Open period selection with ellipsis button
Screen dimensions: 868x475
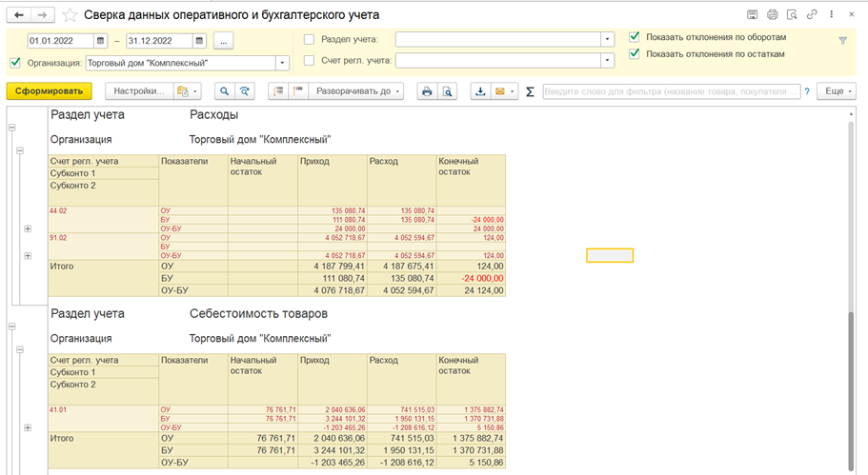pyautogui.click(x=223, y=40)
